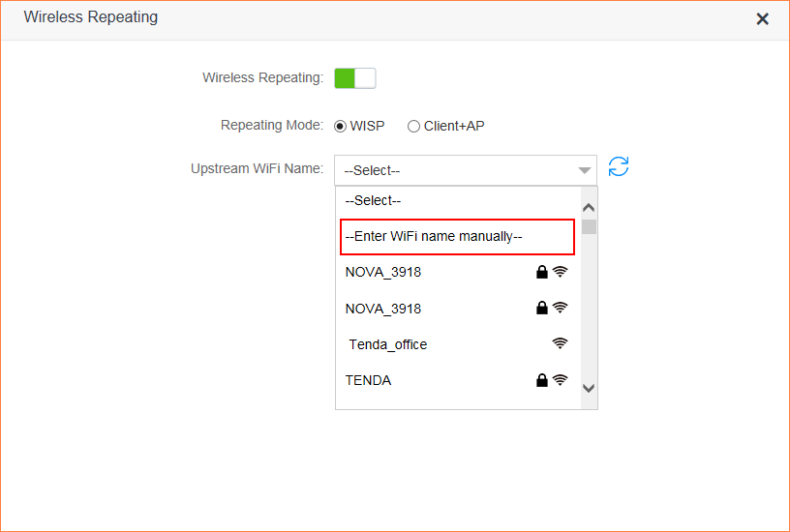Click the lock icon of the second NOVA_3918
The width and height of the screenshot is (790, 532).
(542, 308)
